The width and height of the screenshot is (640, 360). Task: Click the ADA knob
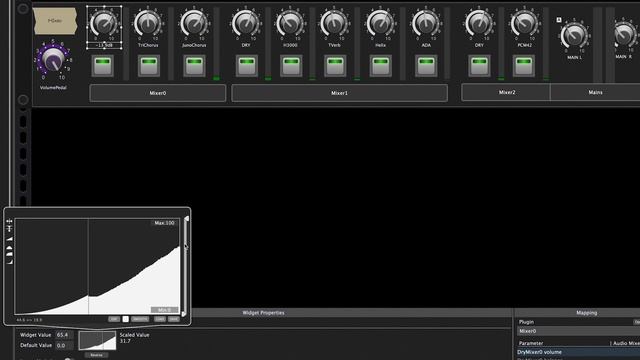pos(426,24)
